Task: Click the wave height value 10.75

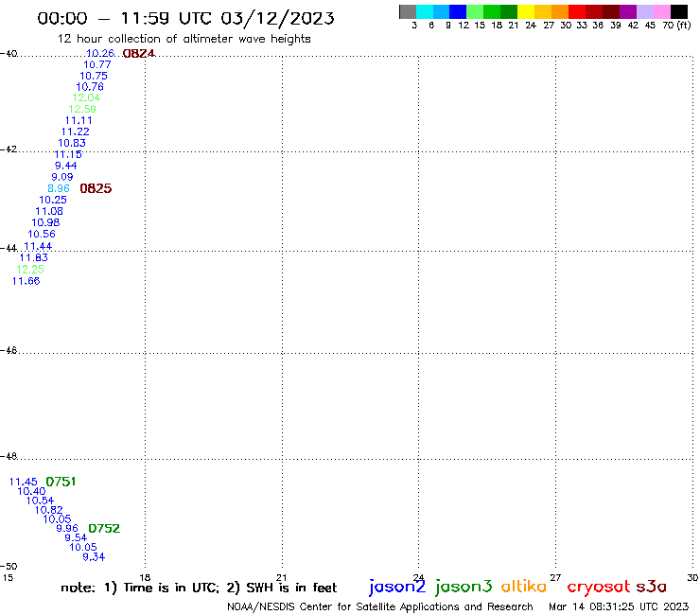Action: point(94,76)
